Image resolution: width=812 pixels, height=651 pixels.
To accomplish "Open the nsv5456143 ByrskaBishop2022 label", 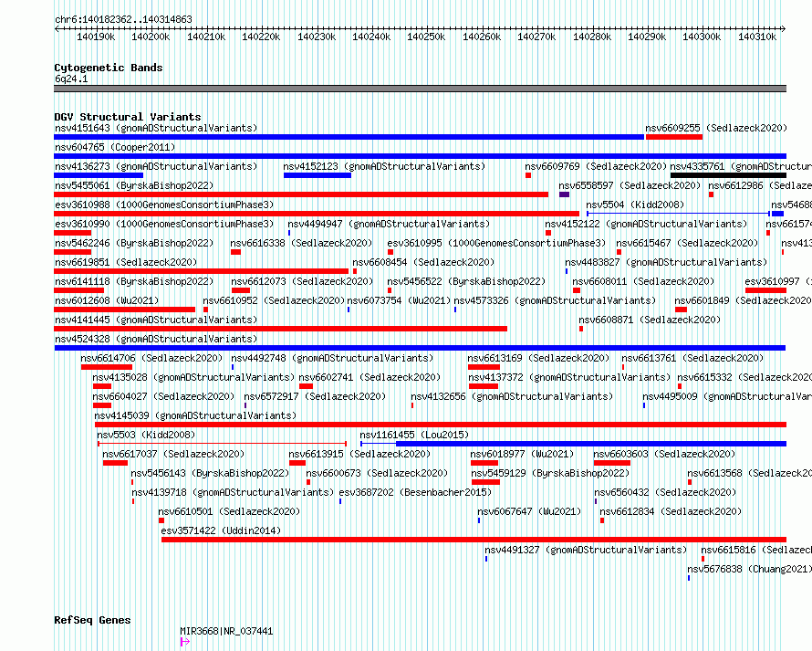I will click(210, 473).
